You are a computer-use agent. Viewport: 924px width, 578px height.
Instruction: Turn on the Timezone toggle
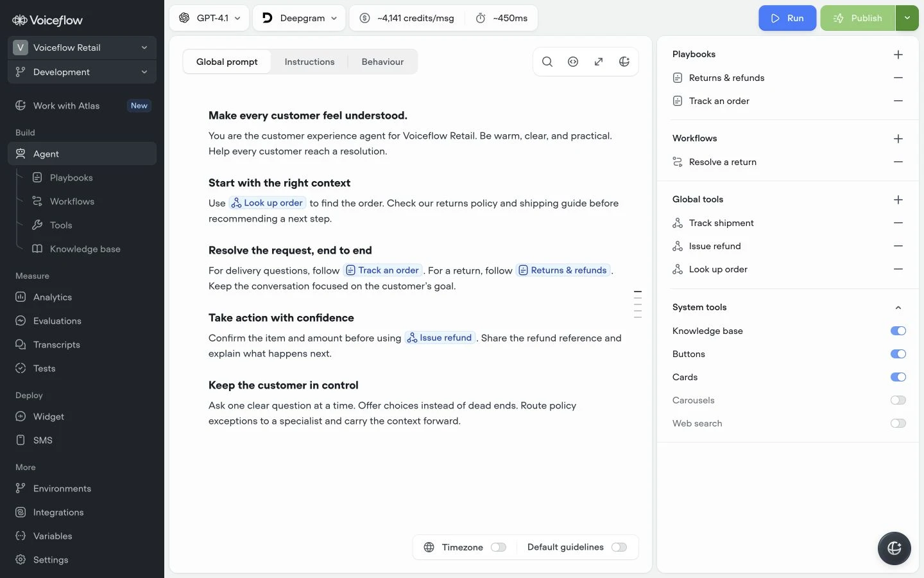[499, 547]
